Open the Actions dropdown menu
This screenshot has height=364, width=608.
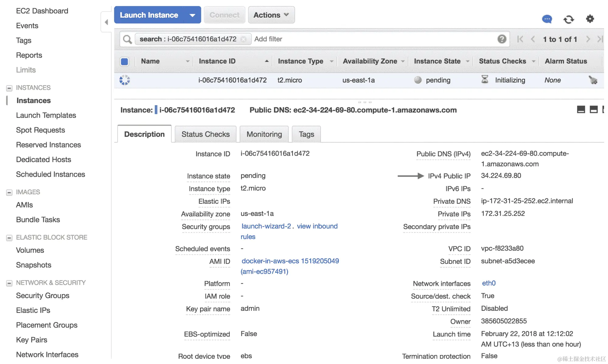click(271, 15)
